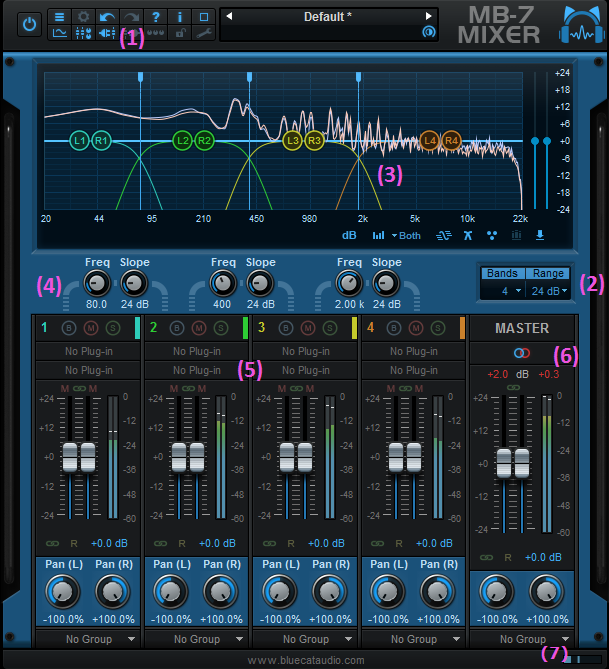
Task: Click the three dots MIDI toolbar icon
Action: (155, 33)
